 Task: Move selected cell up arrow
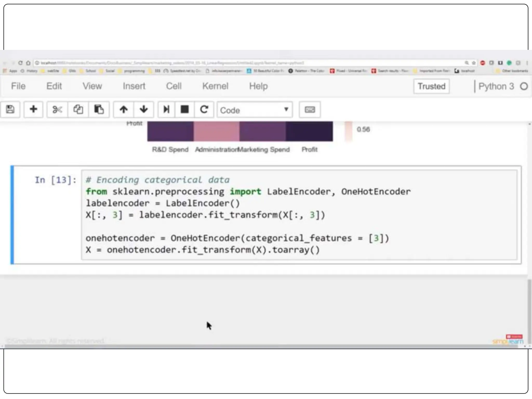[x=124, y=109]
